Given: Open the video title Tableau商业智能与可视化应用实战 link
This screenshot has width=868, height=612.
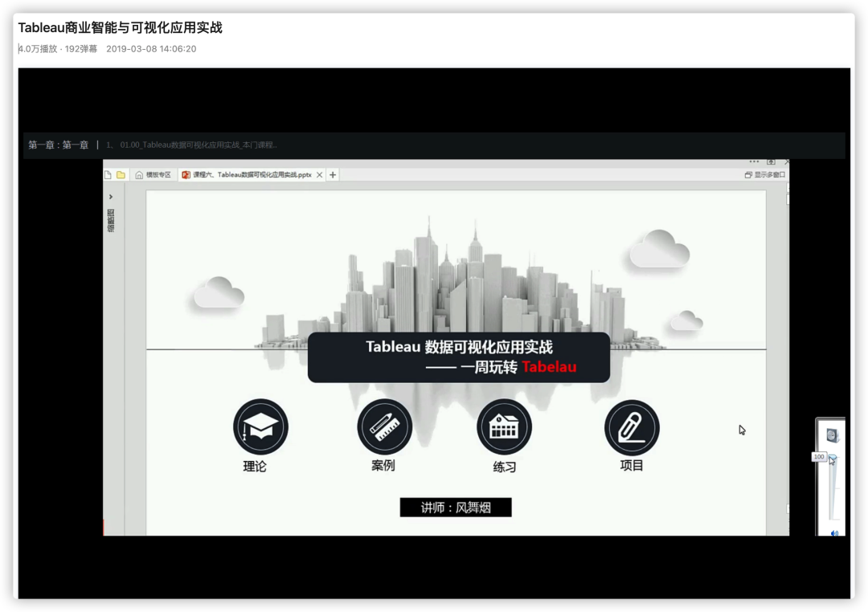Looking at the screenshot, I should [121, 27].
